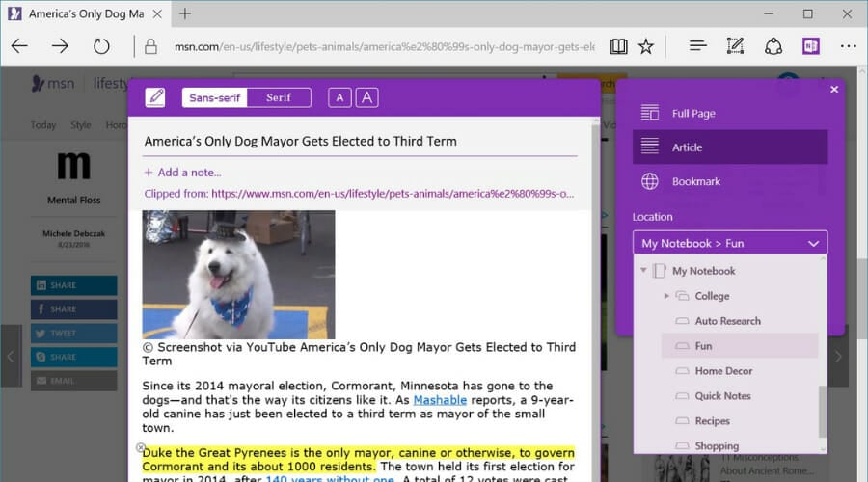The height and width of the screenshot is (482, 868).
Task: Click the OneNote Clipper extension icon
Action: pyautogui.click(x=811, y=46)
